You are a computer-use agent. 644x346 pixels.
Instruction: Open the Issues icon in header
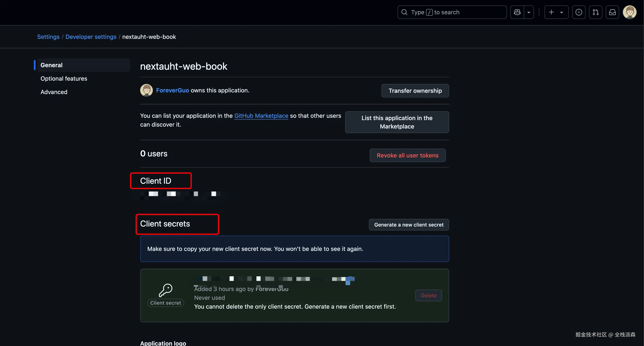click(578, 12)
